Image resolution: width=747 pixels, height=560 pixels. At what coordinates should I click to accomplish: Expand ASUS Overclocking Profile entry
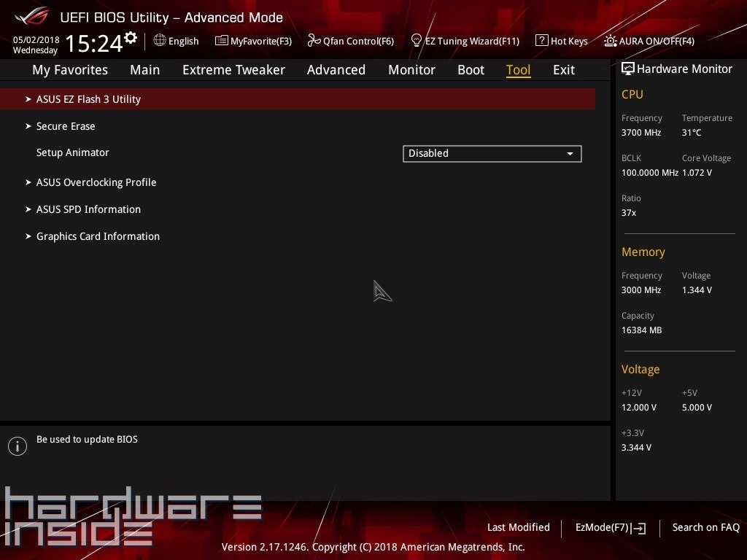(x=96, y=182)
